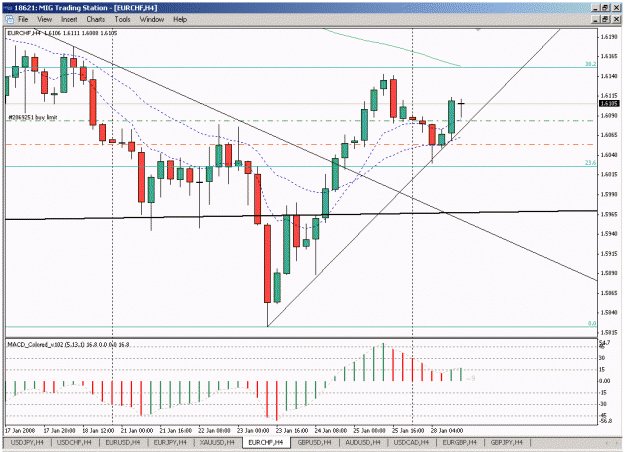This screenshot has height=452, width=625.
Task: Click the MIG Trading Station title bar icon
Action: tap(8, 8)
